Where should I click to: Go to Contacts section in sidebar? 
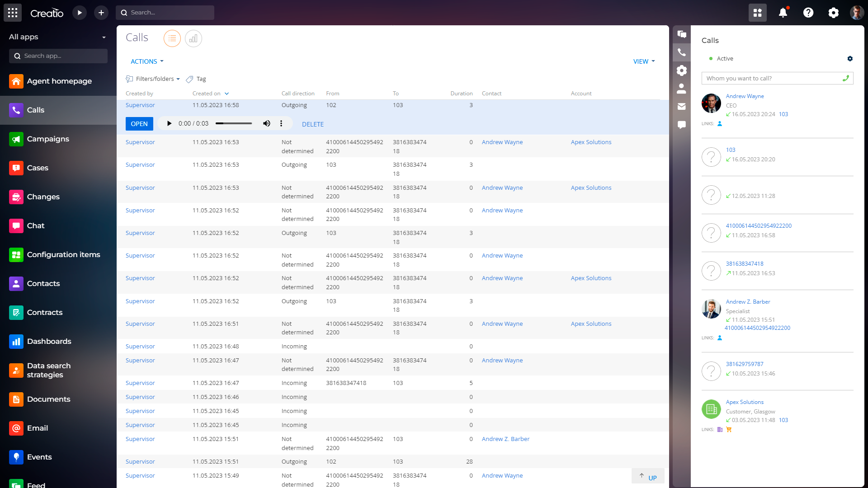click(x=43, y=283)
